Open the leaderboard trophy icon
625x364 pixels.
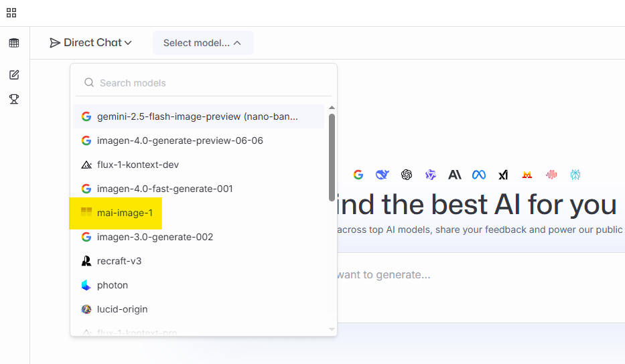tap(14, 99)
